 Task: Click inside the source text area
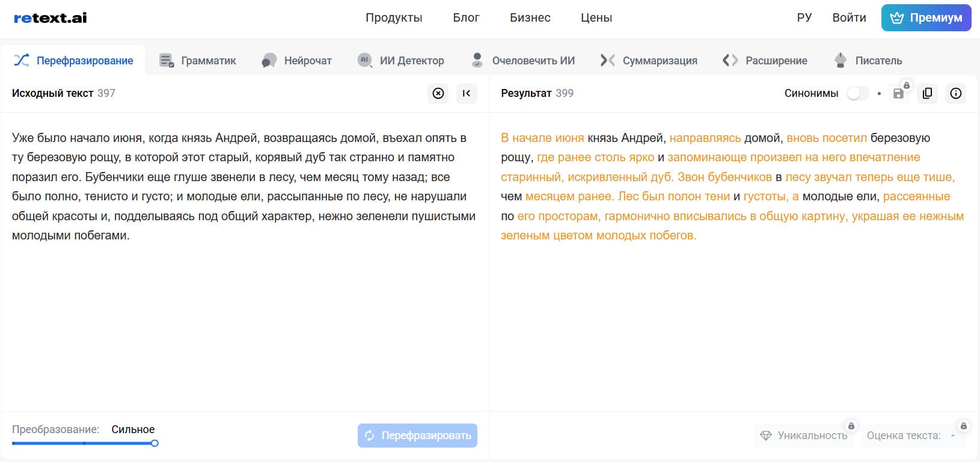tap(245, 262)
